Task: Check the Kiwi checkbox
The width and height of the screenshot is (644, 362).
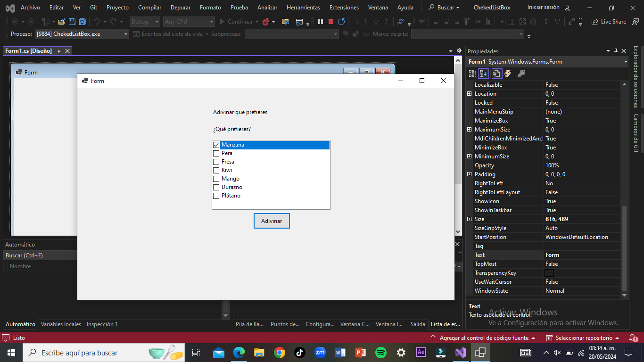Action: (x=216, y=171)
